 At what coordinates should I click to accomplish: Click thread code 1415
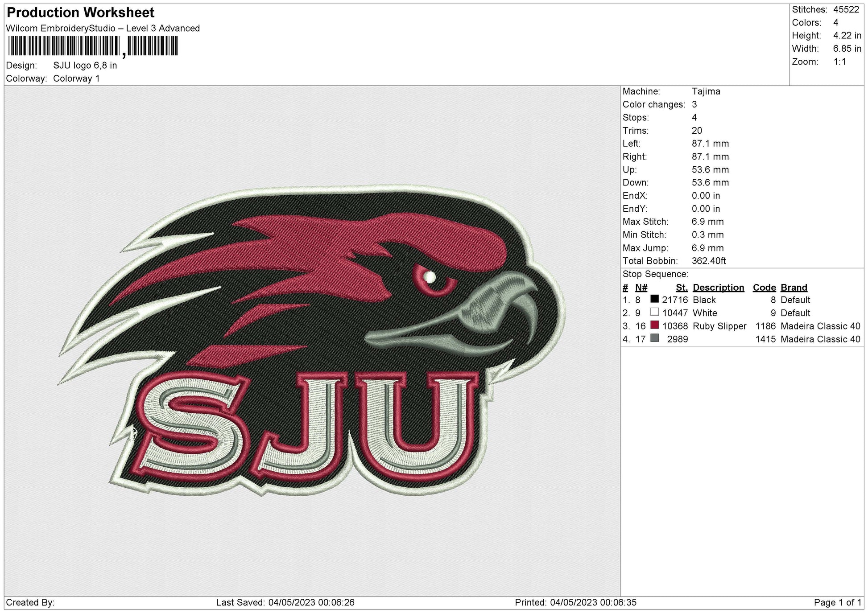click(765, 340)
